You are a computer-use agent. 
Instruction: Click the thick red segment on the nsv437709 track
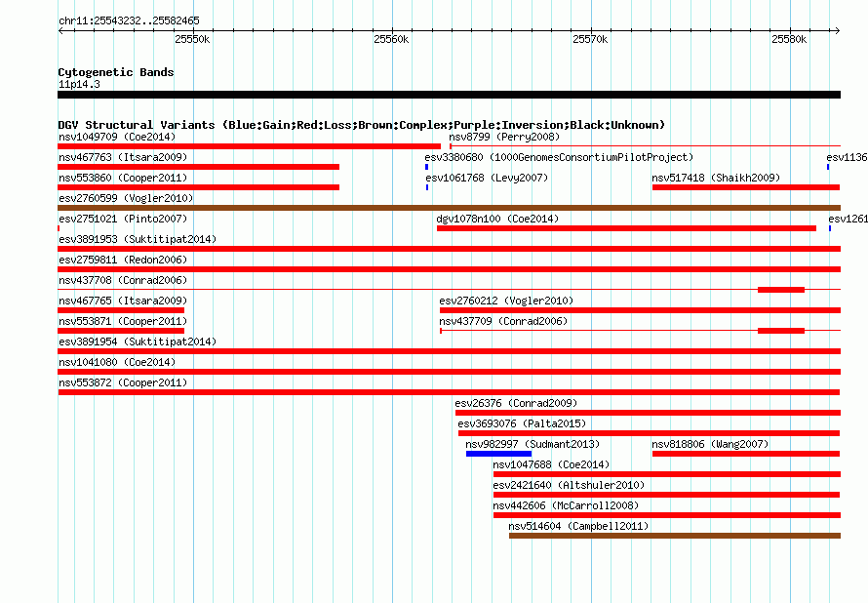pos(781,331)
